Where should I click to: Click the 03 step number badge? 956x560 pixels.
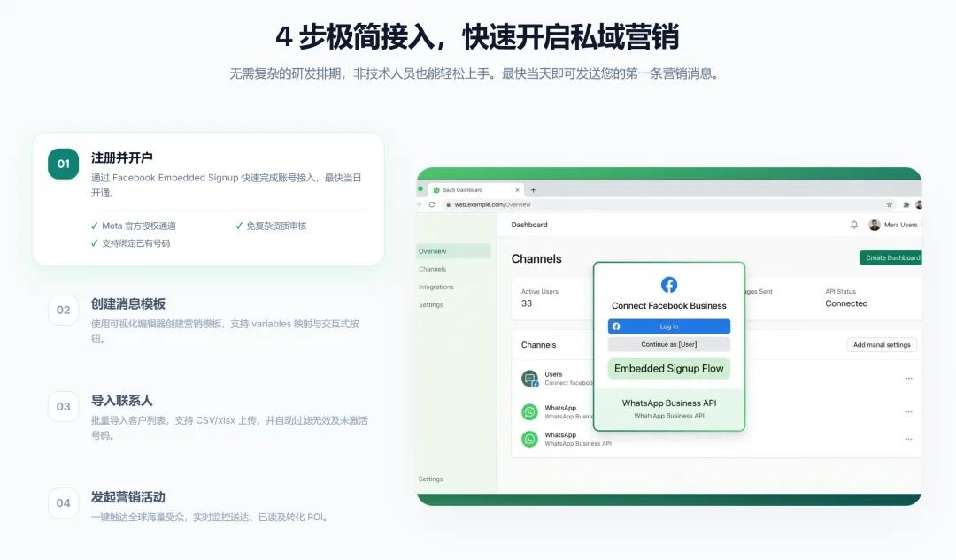(x=64, y=406)
